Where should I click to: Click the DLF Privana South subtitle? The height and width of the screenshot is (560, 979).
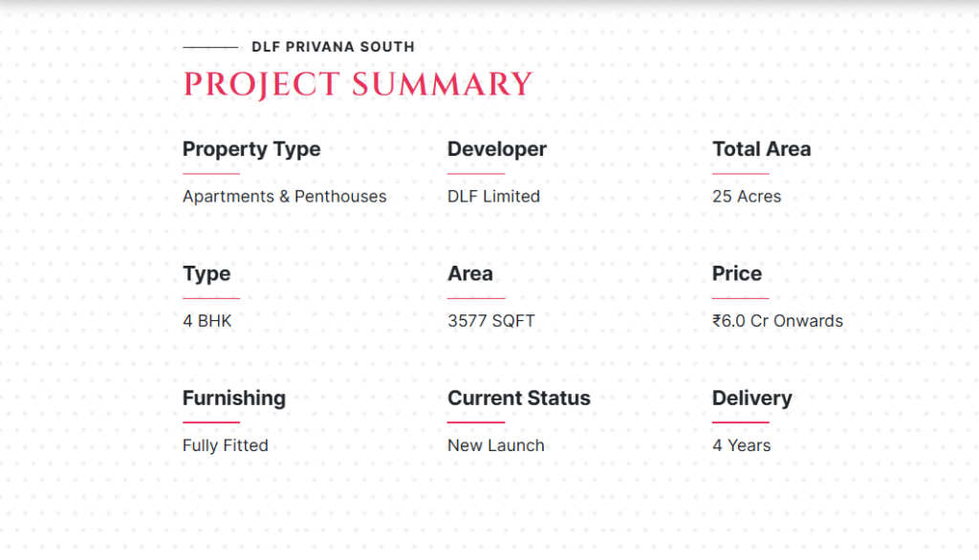333,47
